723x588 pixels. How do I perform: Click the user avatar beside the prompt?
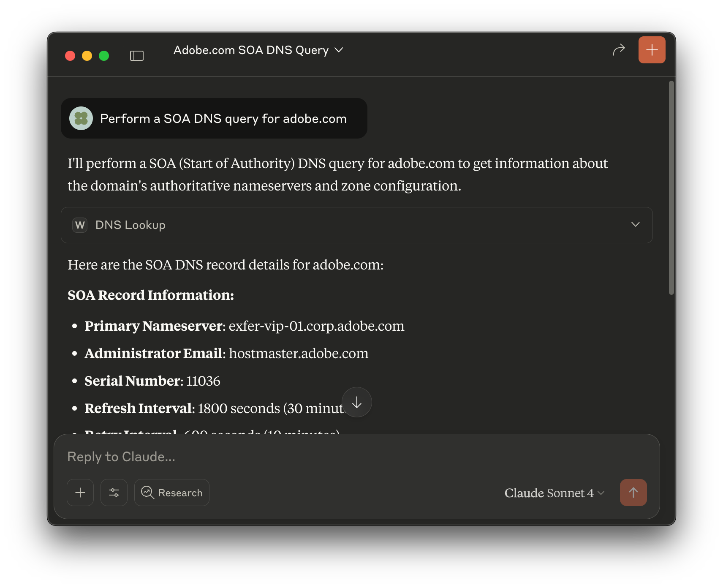click(x=81, y=118)
